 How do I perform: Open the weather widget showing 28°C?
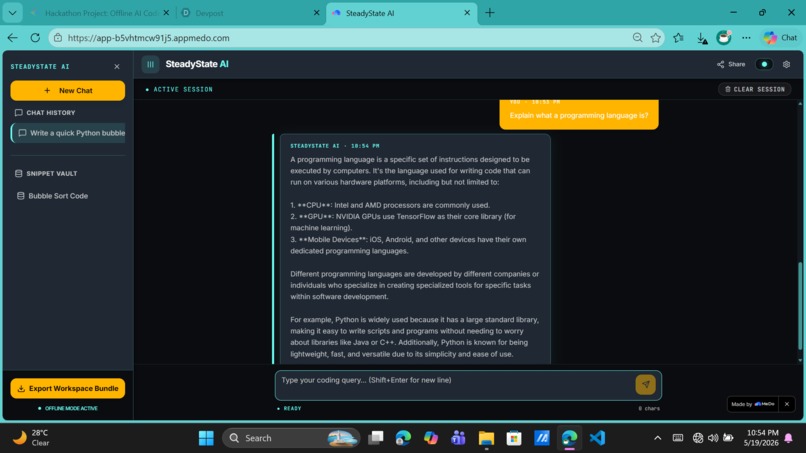pyautogui.click(x=32, y=438)
